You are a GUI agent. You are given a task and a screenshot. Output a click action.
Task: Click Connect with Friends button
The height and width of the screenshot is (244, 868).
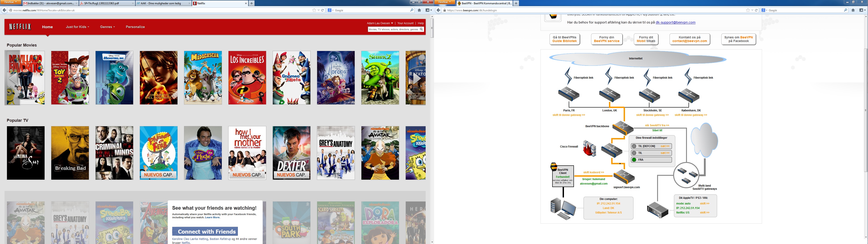coord(205,232)
